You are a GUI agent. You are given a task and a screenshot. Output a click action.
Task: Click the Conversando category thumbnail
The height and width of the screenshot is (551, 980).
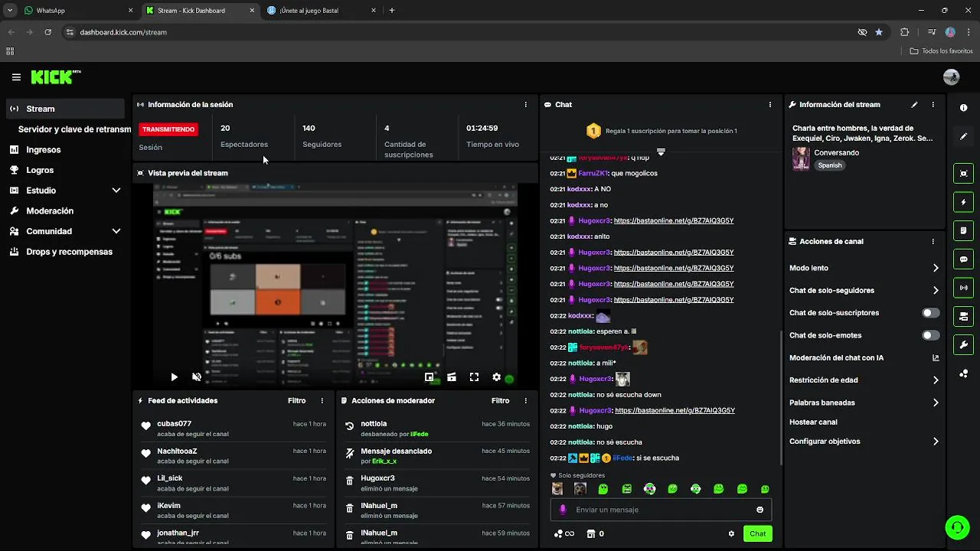click(x=801, y=158)
